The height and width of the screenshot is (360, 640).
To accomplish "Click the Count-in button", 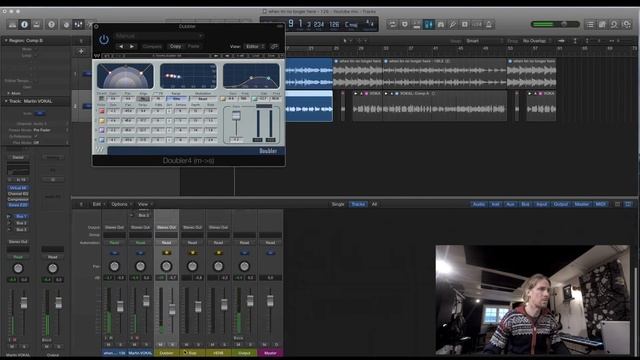I will (477, 24).
